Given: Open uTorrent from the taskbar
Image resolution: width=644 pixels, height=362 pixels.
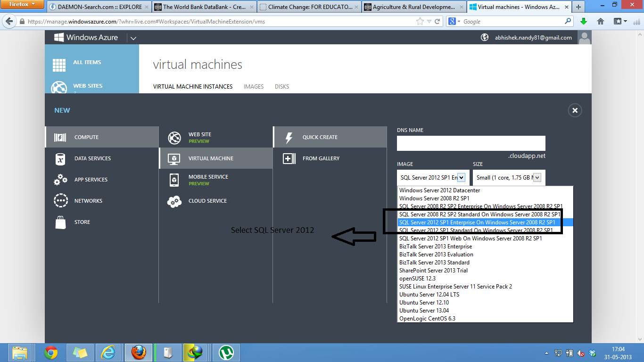Looking at the screenshot, I should [x=227, y=352].
